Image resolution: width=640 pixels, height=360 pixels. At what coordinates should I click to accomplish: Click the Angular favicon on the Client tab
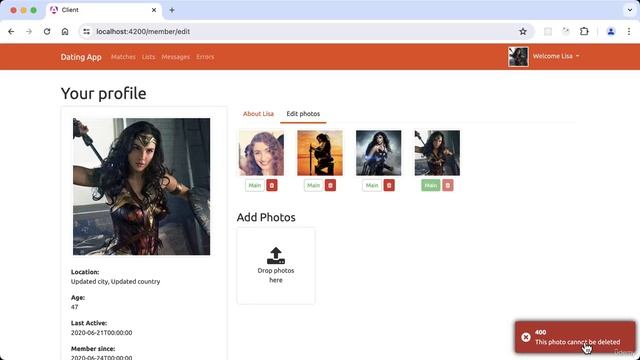pos(54,10)
